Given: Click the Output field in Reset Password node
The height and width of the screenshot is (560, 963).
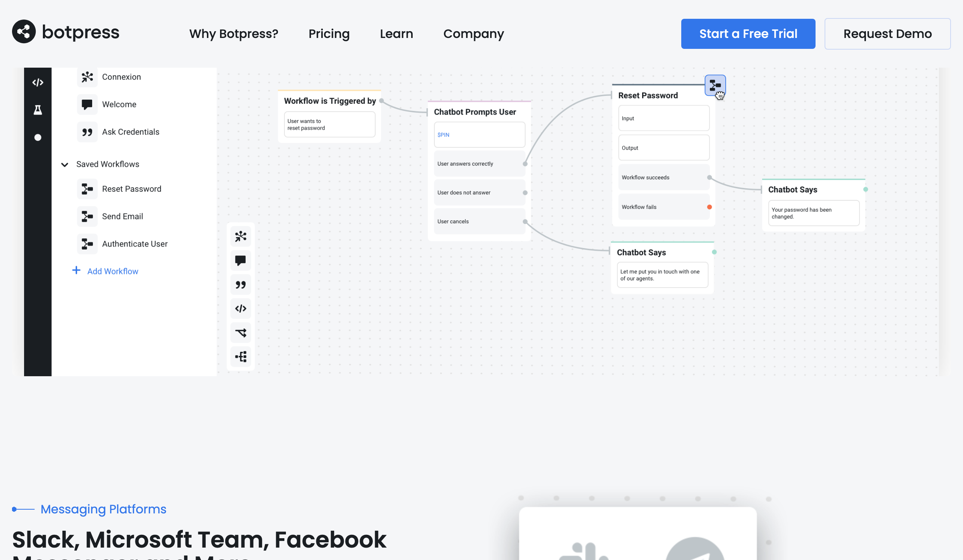Looking at the screenshot, I should pos(664,148).
